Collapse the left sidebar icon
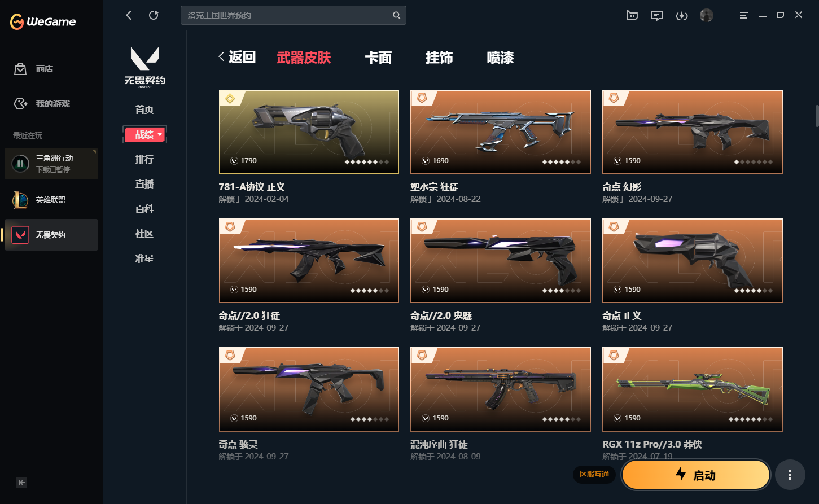Image resolution: width=819 pixels, height=504 pixels. pos(21,483)
